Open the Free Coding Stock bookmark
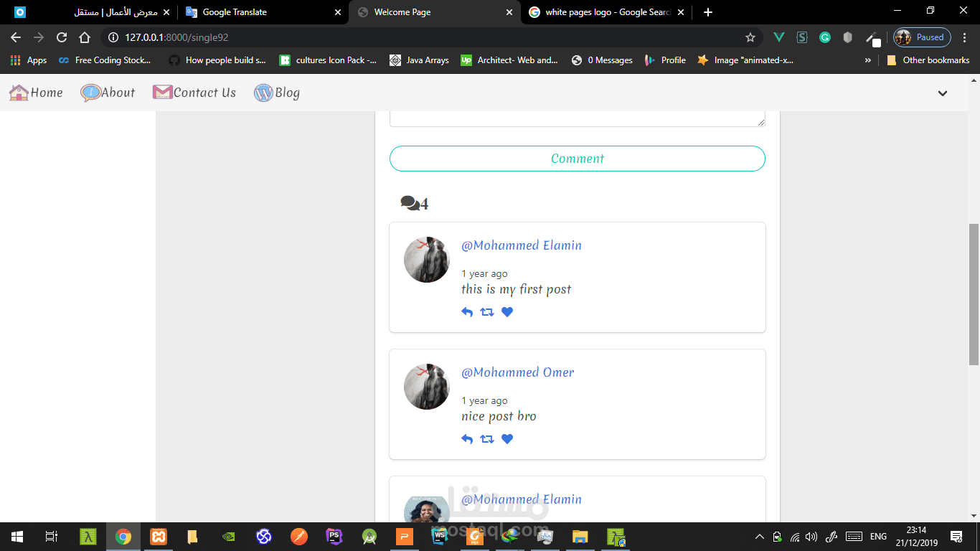 coord(105,60)
